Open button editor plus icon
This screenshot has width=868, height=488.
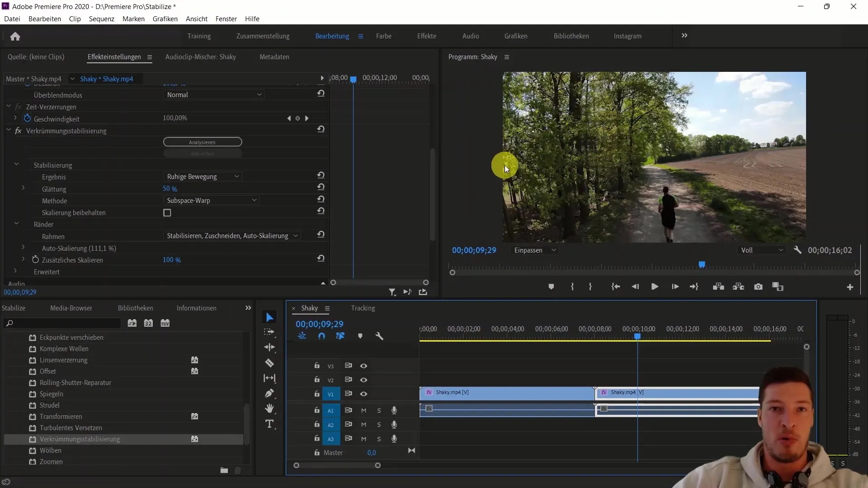[850, 287]
